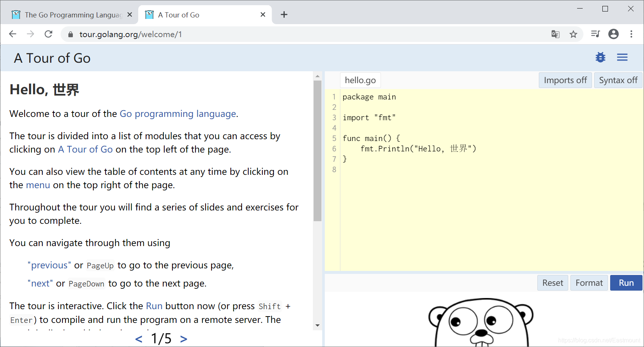Click the Go gopher favicon on first tab

click(16, 14)
